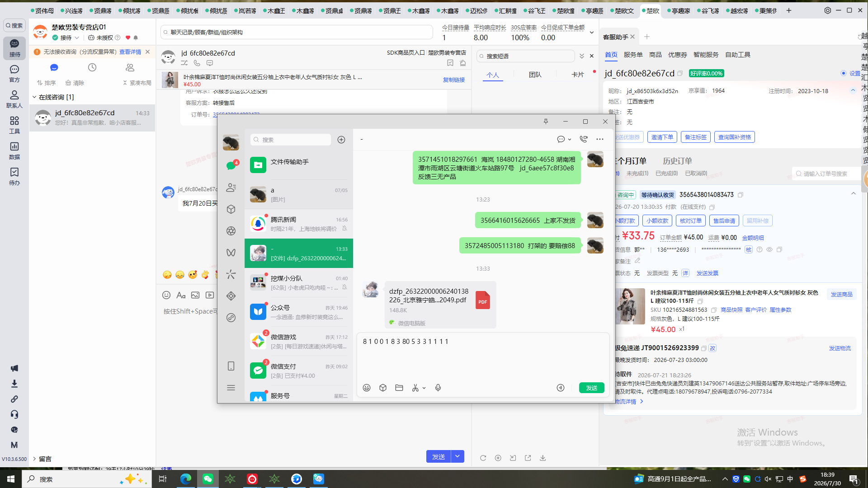The image size is (868, 488).
Task: Click the 复制链接 link
Action: coord(454,80)
